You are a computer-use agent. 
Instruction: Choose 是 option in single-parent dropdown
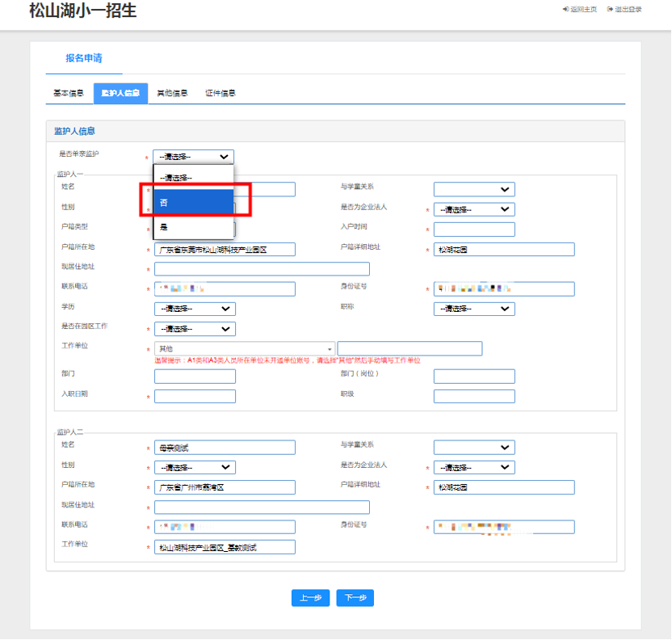click(194, 227)
